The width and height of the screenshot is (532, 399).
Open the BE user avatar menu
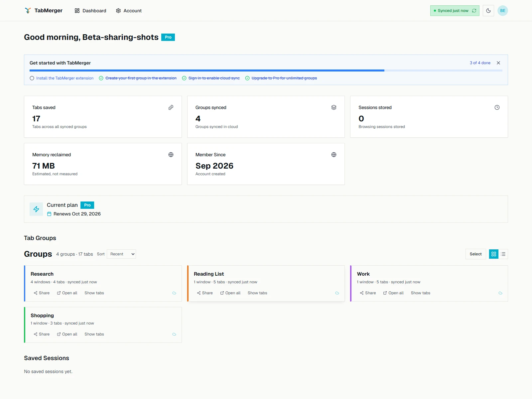(x=502, y=11)
